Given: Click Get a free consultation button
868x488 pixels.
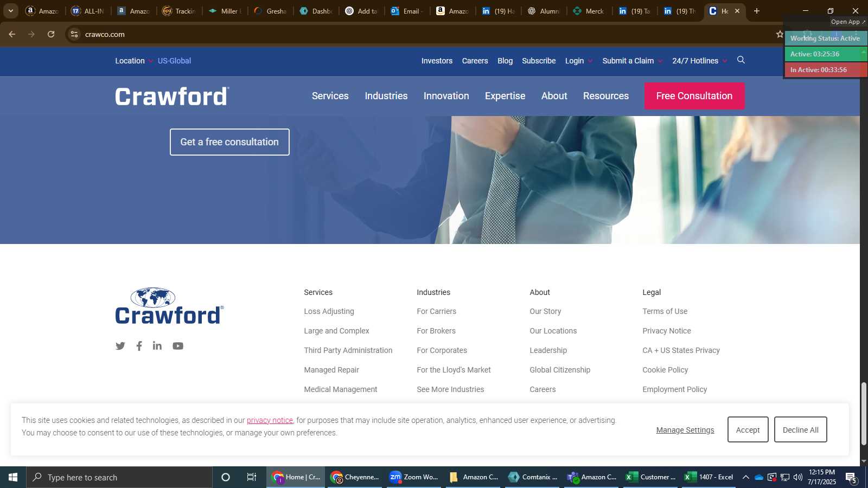Looking at the screenshot, I should click(229, 142).
